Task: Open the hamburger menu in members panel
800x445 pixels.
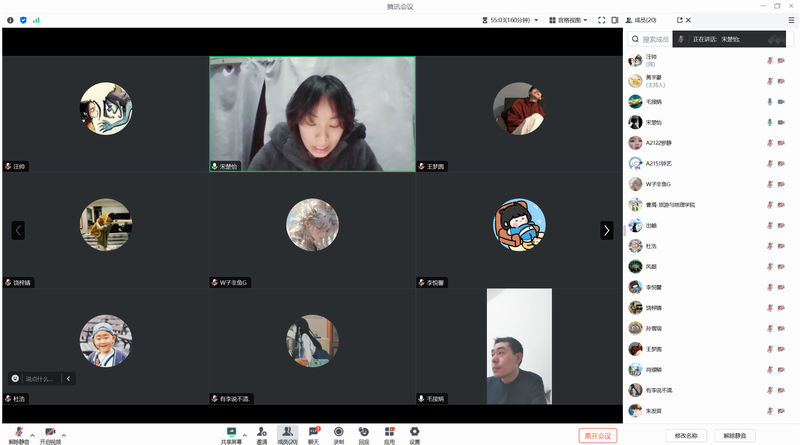Action: click(791, 19)
